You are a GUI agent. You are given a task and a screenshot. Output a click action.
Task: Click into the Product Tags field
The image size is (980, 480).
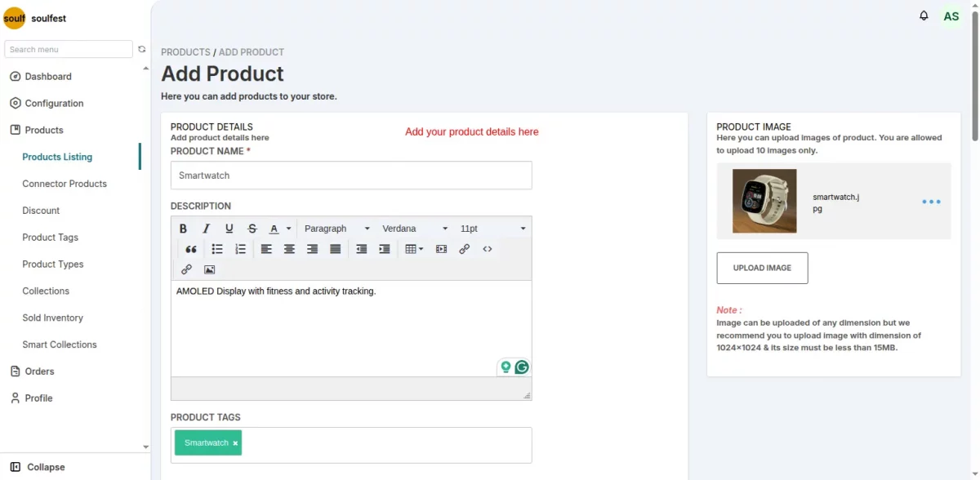click(351, 445)
